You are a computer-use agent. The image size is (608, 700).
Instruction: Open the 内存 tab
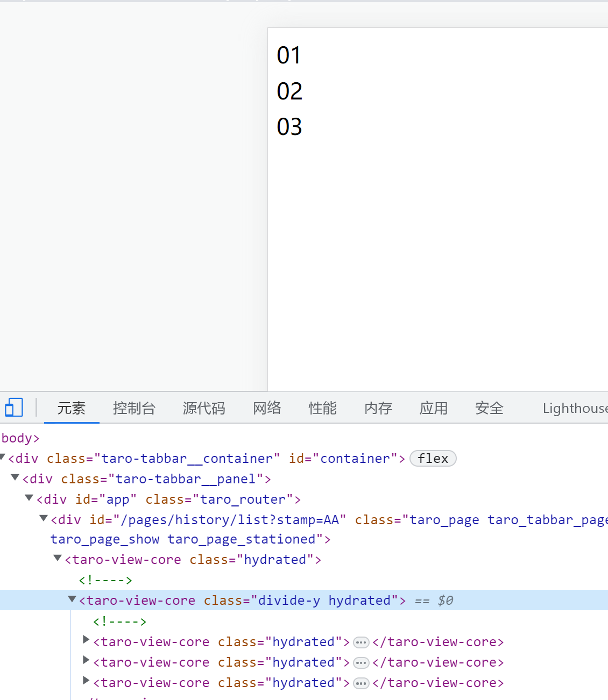pyautogui.click(x=378, y=408)
